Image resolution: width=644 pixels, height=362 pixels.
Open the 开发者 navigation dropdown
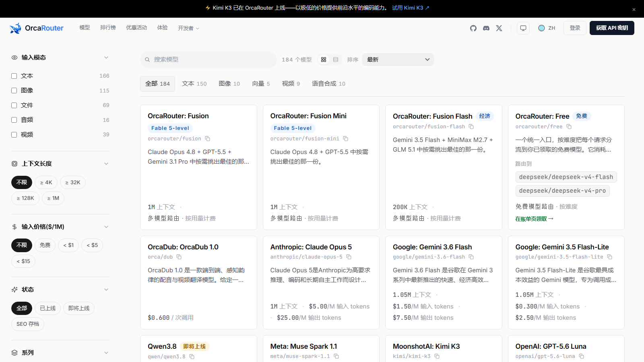tap(188, 28)
